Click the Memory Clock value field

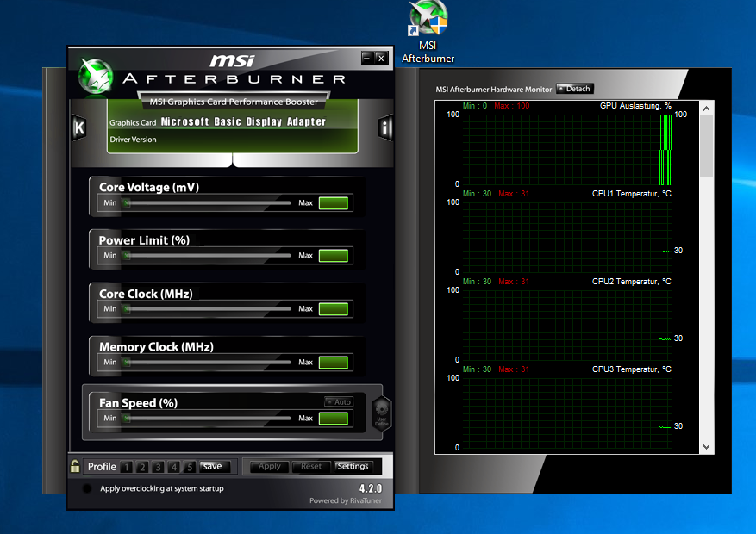tap(334, 362)
